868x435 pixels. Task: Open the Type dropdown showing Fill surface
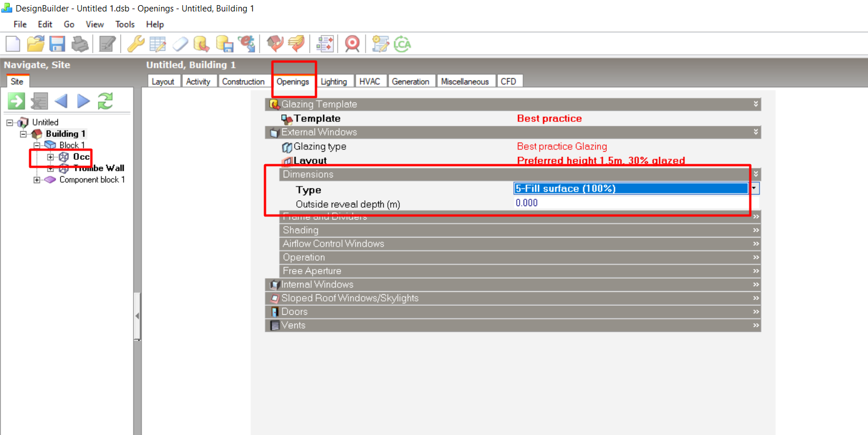755,188
